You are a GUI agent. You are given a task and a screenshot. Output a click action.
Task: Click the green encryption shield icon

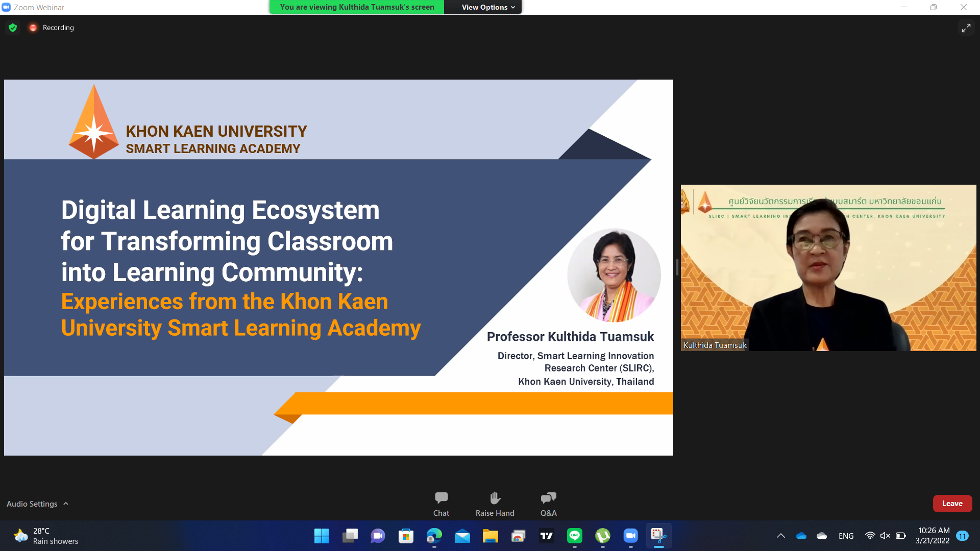[13, 28]
